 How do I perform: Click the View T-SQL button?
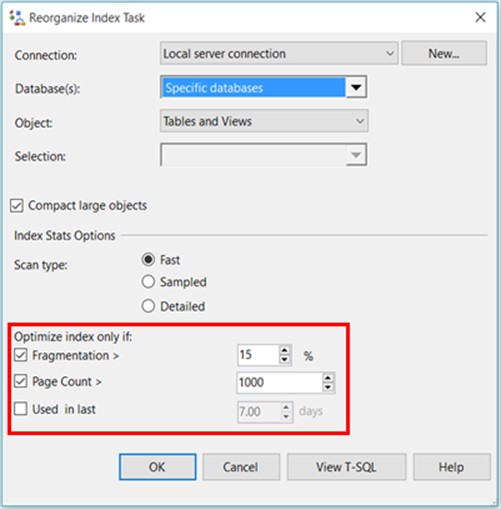346,467
